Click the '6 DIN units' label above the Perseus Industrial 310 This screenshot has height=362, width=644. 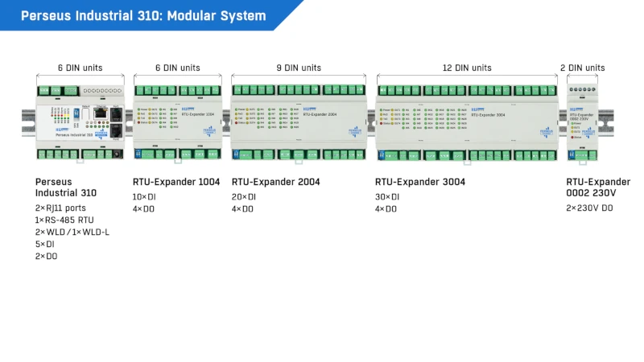click(x=80, y=68)
